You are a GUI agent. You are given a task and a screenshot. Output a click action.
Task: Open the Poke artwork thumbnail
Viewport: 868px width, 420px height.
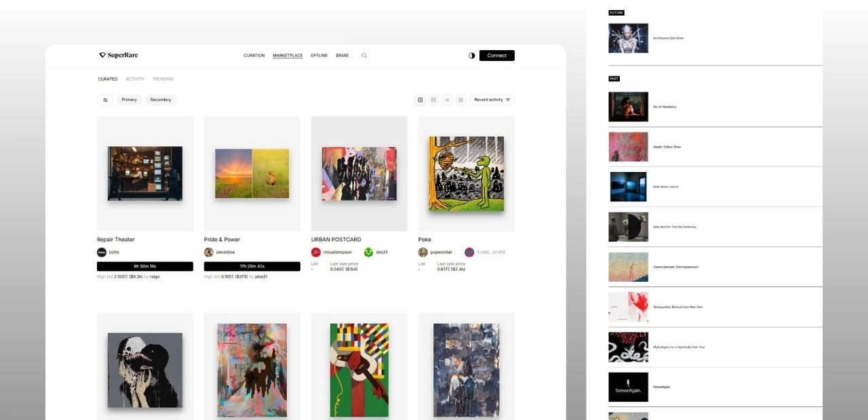[x=467, y=173]
